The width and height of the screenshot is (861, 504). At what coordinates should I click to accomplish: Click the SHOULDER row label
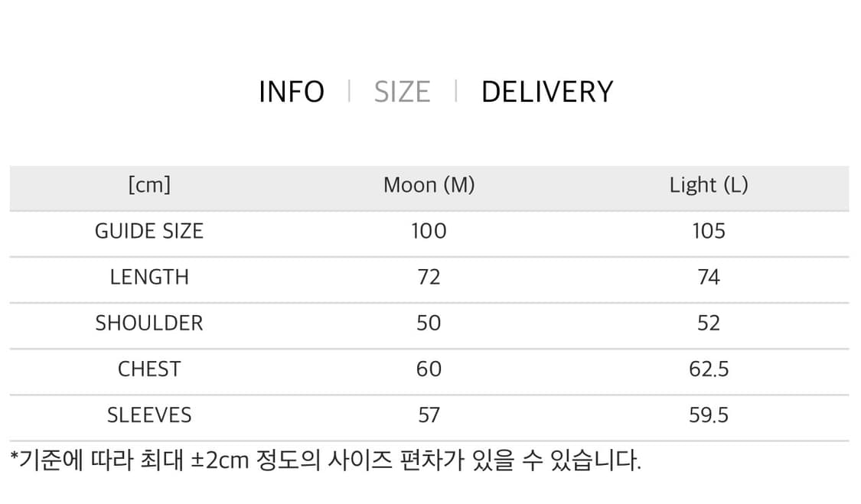[x=149, y=323]
